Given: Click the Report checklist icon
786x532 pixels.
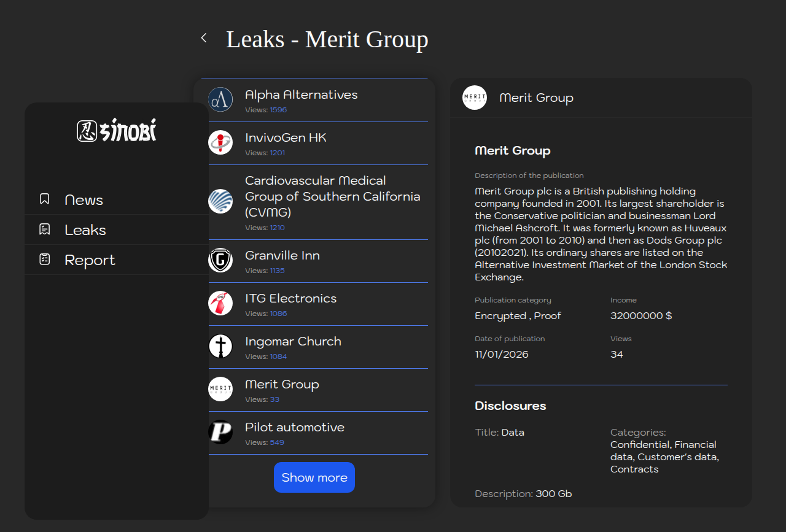Looking at the screenshot, I should (x=44, y=260).
